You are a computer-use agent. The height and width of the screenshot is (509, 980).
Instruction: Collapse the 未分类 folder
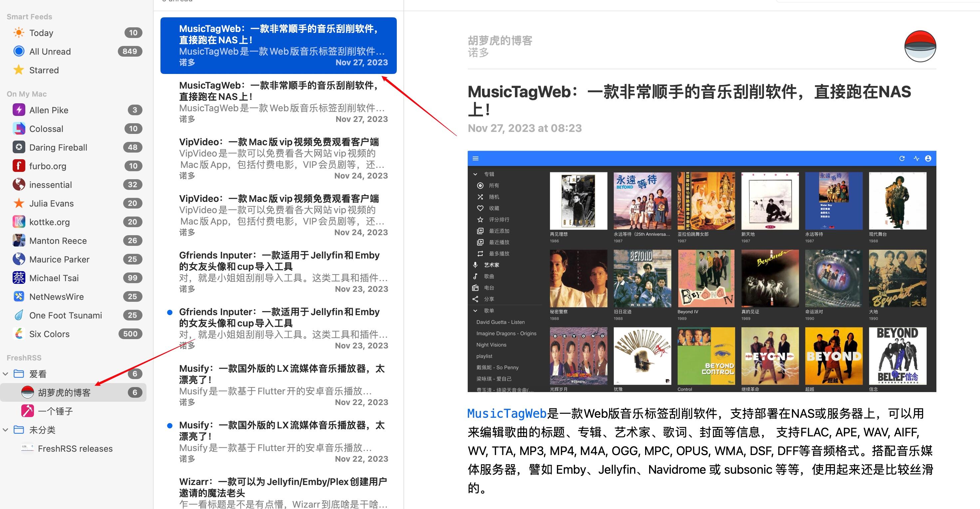6,430
